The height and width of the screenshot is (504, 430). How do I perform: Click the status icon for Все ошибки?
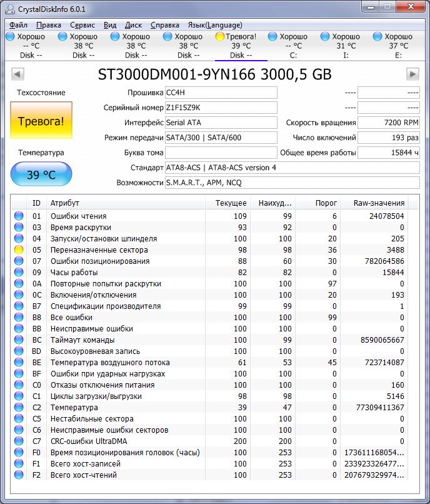[x=19, y=317]
